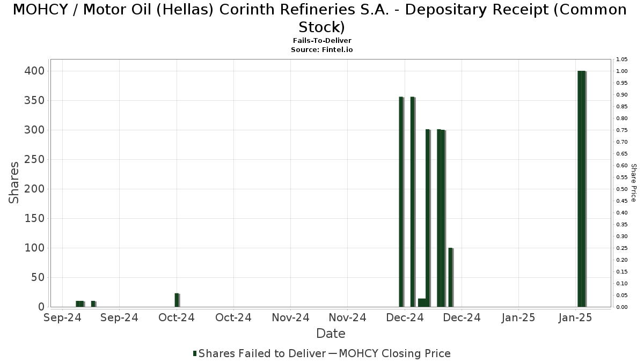
Task: Click the Shares Failed to Deliver legend label
Action: tap(262, 353)
